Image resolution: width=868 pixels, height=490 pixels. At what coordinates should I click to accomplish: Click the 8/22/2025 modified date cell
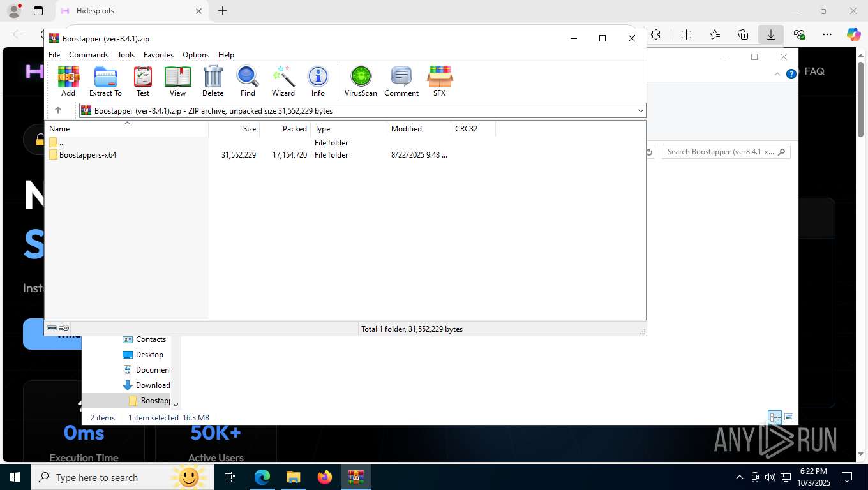(x=419, y=155)
